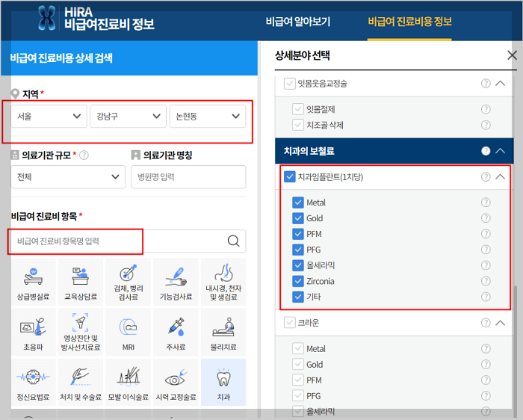This screenshot has width=523, height=420.
Task: Uncheck PFM under 치과임플란트
Action: click(298, 234)
